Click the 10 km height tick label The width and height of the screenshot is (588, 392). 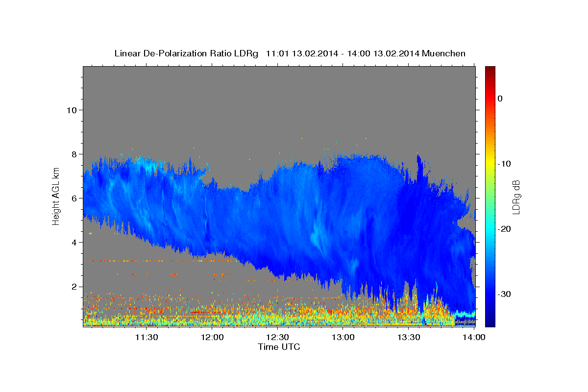pyautogui.click(x=71, y=110)
